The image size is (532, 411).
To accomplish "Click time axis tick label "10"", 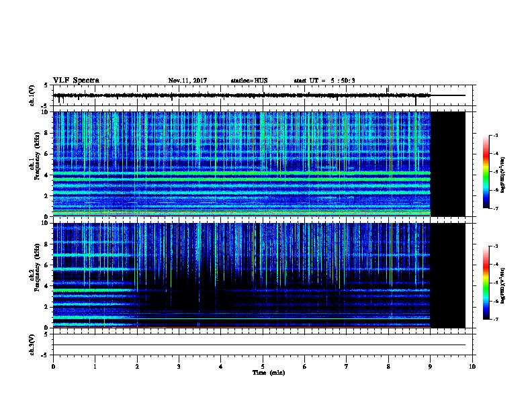I will click(472, 366).
